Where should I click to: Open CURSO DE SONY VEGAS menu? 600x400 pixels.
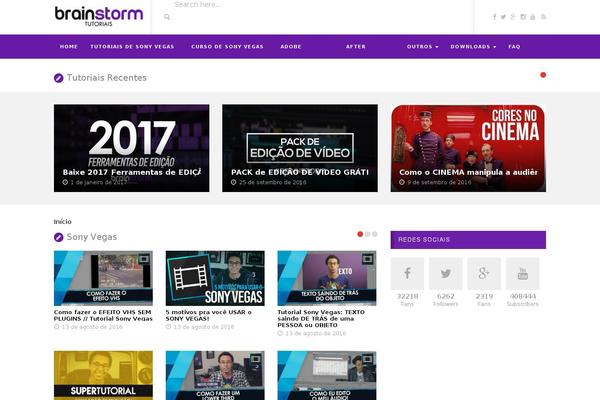(227, 47)
